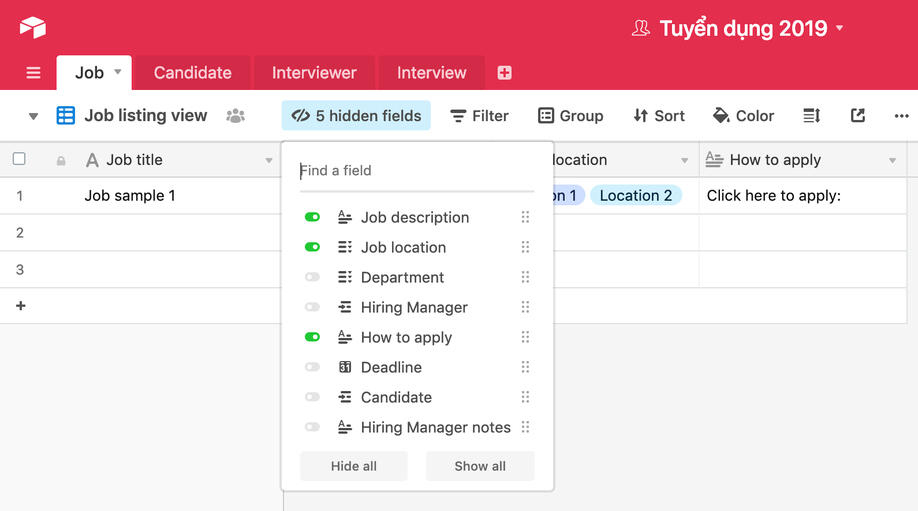Grab the Job description drag handle
The height and width of the screenshot is (511, 918).
525,217
